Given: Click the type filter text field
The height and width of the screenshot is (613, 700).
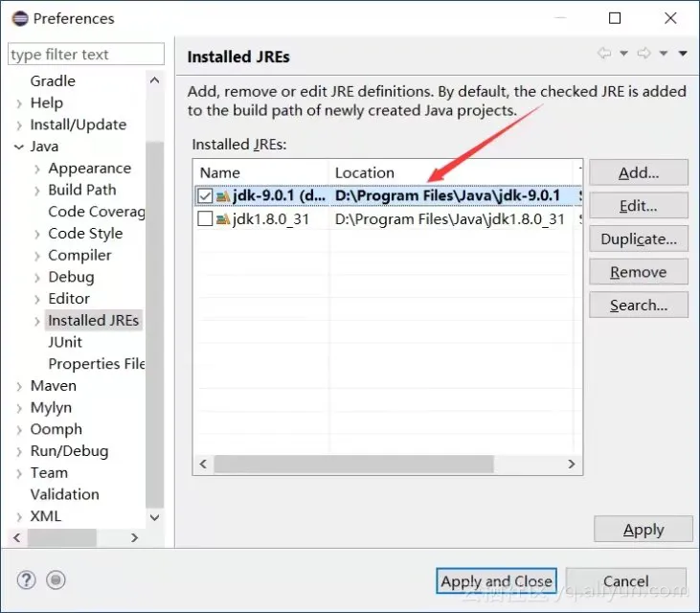Looking at the screenshot, I should pos(86,54).
